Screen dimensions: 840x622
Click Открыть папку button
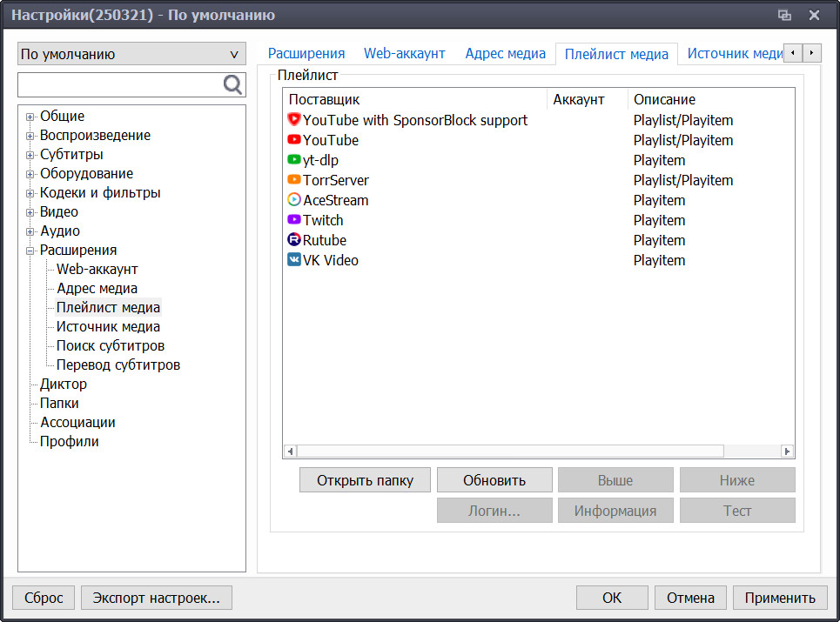[365, 480]
